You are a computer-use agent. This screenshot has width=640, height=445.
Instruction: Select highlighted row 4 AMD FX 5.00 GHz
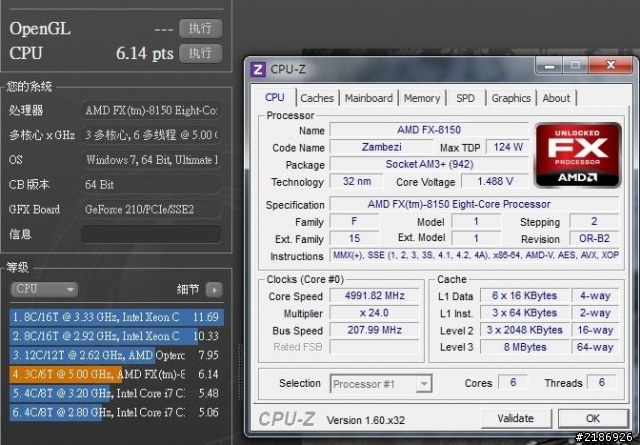(x=116, y=374)
